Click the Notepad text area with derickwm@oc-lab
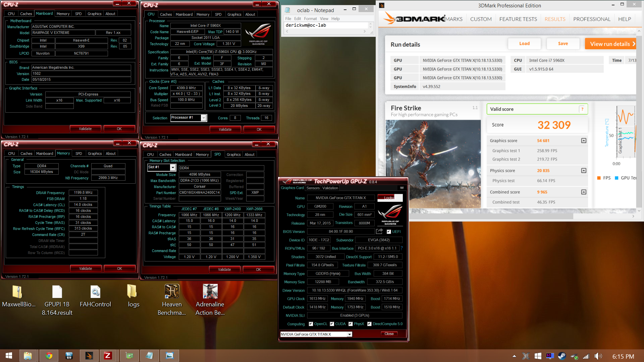 [326, 25]
